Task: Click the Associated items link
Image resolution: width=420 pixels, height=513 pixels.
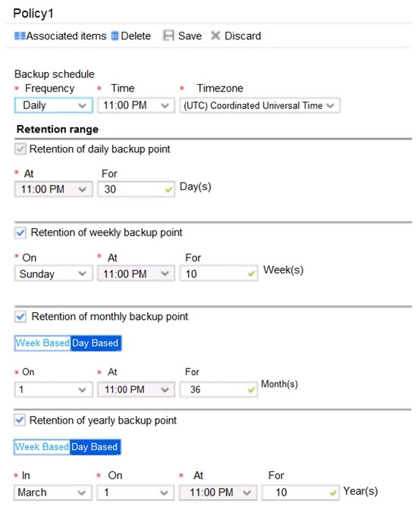Action: 66,36
